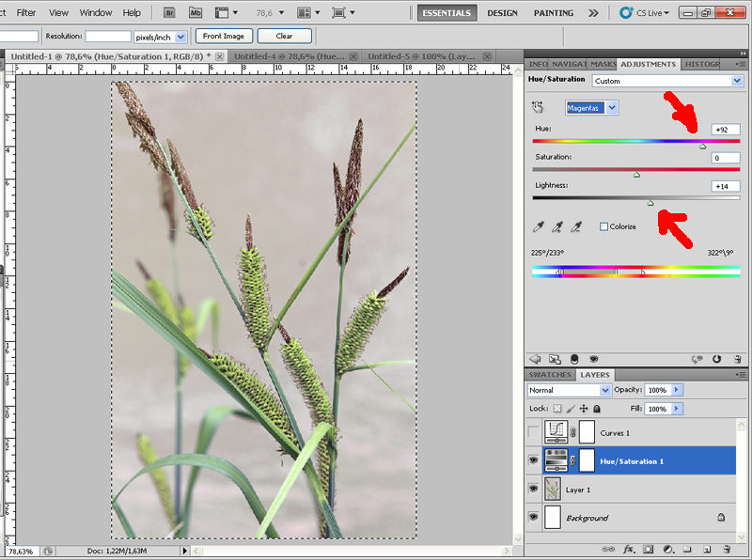Create a new layer with the page icon

point(706,548)
